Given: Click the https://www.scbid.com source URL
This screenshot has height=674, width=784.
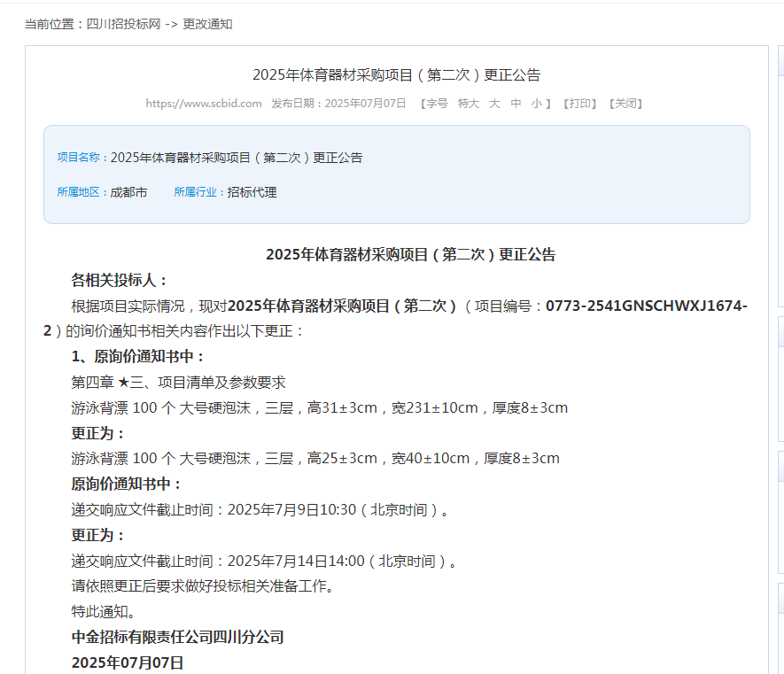Looking at the screenshot, I should [x=204, y=104].
